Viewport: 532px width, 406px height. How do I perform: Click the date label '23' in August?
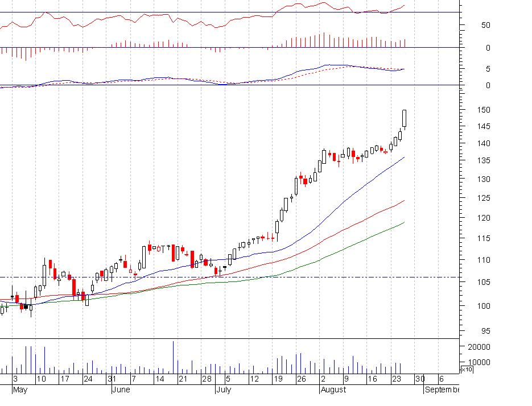[396, 379]
